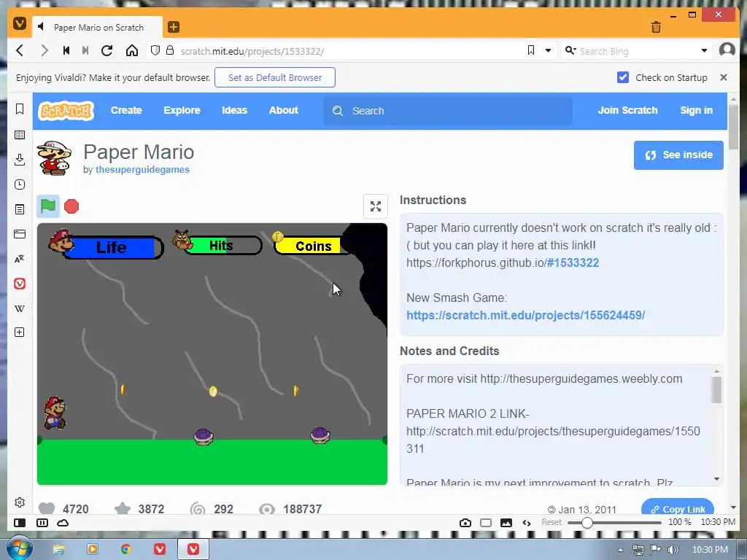This screenshot has width=747, height=560.
Task: Open Vivaldi settings gear
Action: coord(20,502)
